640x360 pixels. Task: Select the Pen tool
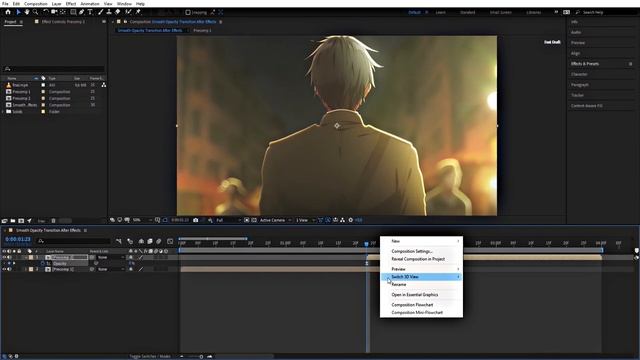82,12
